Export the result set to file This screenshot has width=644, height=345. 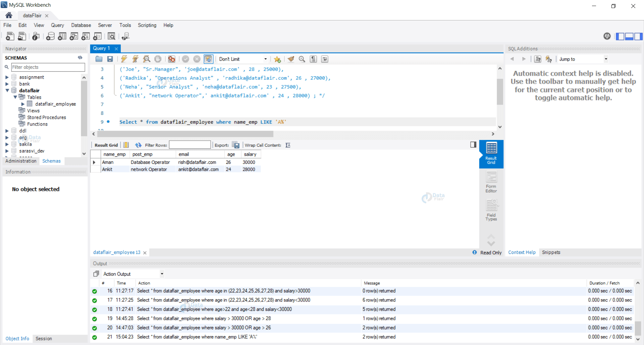tap(236, 145)
